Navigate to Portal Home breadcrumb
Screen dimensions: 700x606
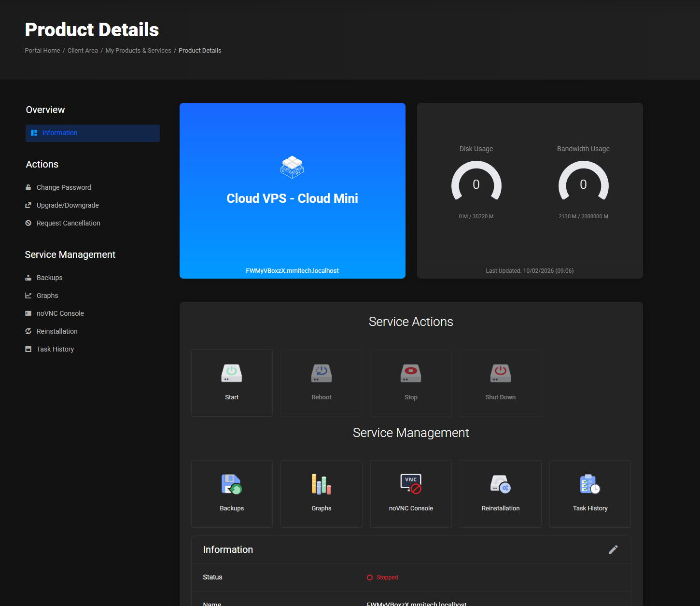click(x=42, y=50)
